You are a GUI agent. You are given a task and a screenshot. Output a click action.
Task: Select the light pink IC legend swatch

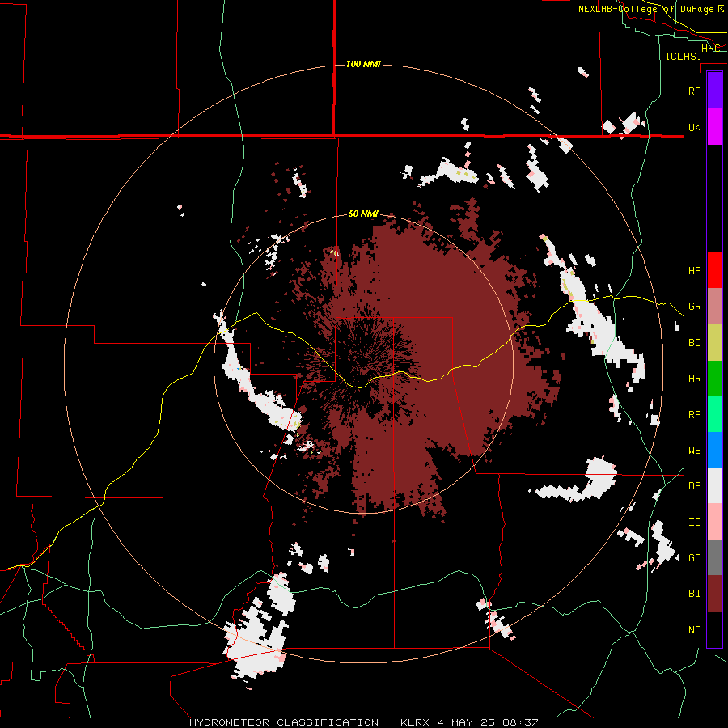tap(714, 522)
